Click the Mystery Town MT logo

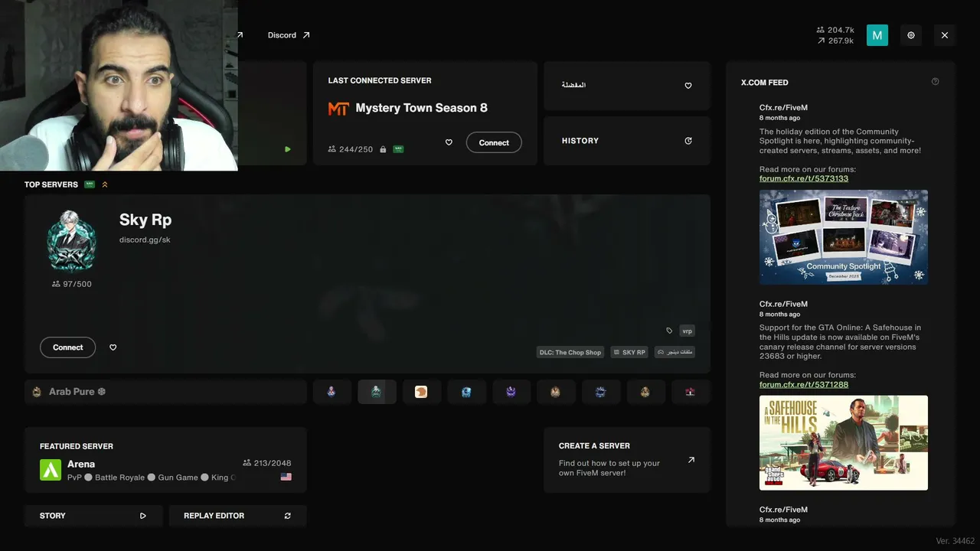pyautogui.click(x=338, y=109)
